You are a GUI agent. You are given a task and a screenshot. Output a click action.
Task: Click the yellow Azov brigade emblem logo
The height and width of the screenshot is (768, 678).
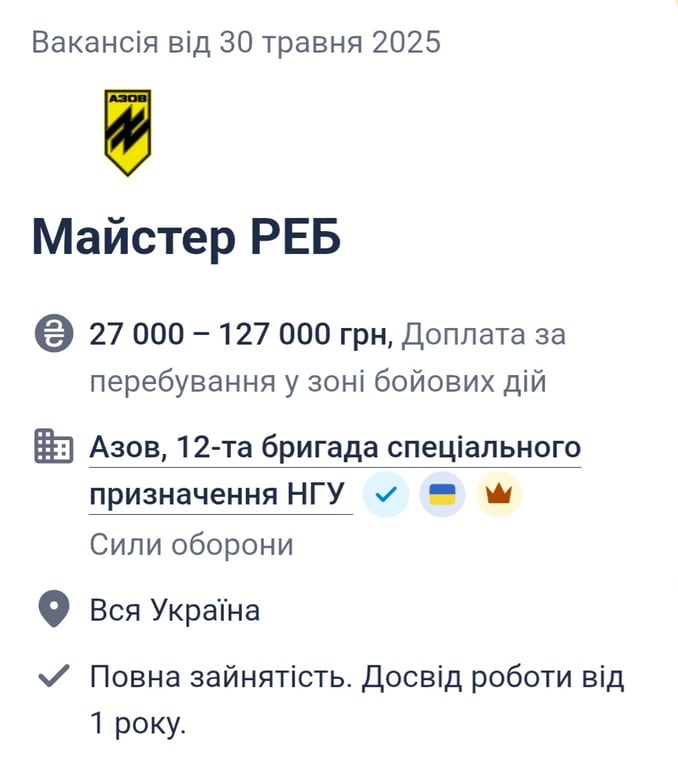(x=127, y=132)
